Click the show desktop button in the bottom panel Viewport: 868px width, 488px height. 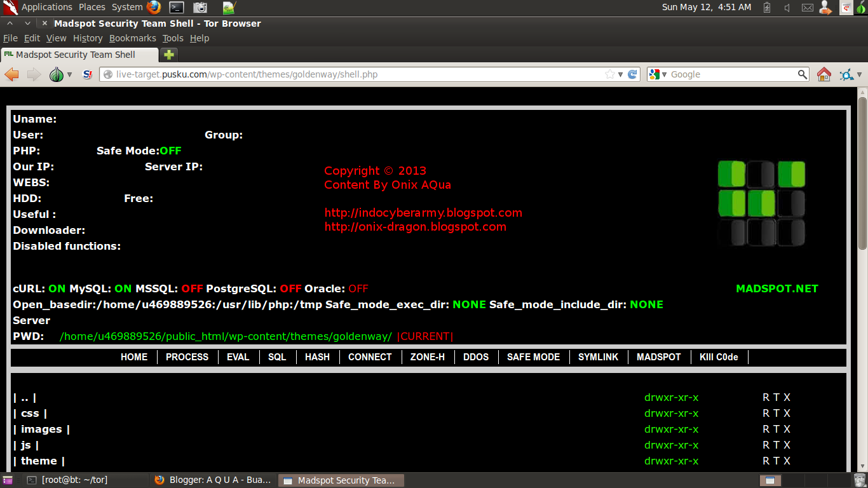pos(8,480)
